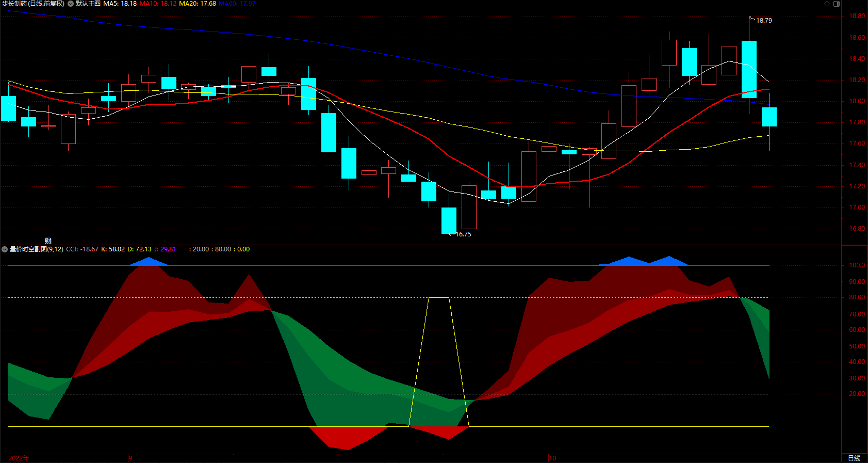Click the 20.00 level on sub-chart axis
This screenshot has height=463, width=868.
(857, 394)
